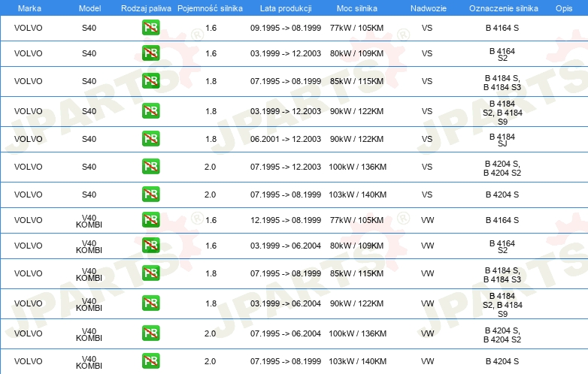Click '03.1999 -> 12.2003' in S40 1.6 row
The width and height of the screenshot is (588, 374).
[x=286, y=53]
